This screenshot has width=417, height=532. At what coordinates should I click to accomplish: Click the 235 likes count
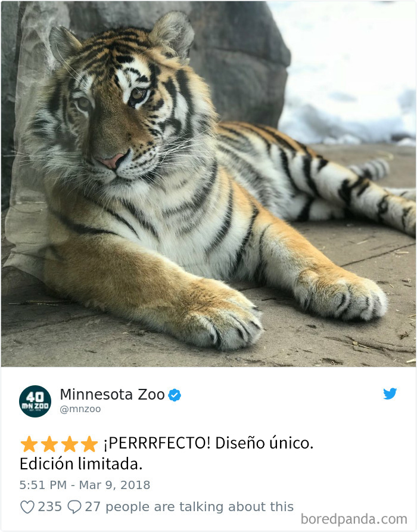click(50, 507)
